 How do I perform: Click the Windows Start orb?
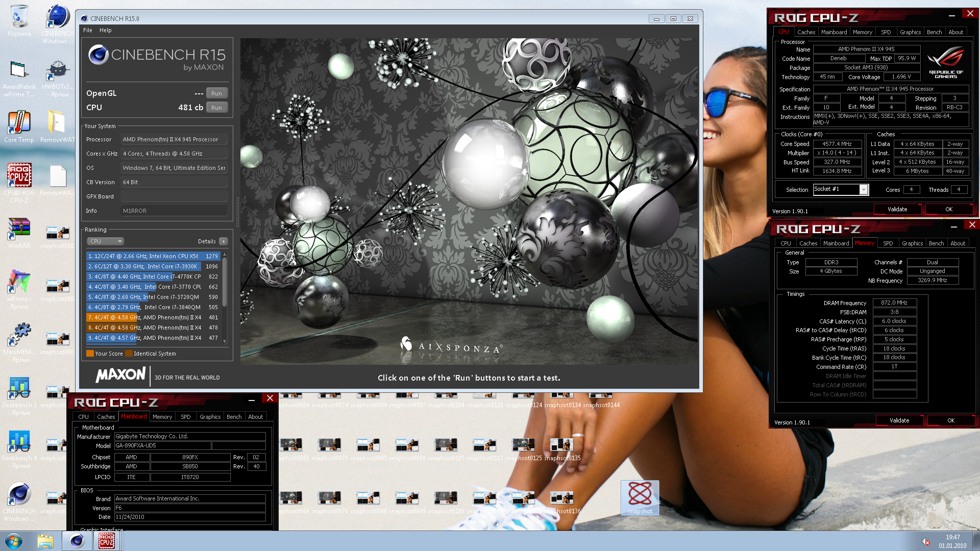pos(14,541)
